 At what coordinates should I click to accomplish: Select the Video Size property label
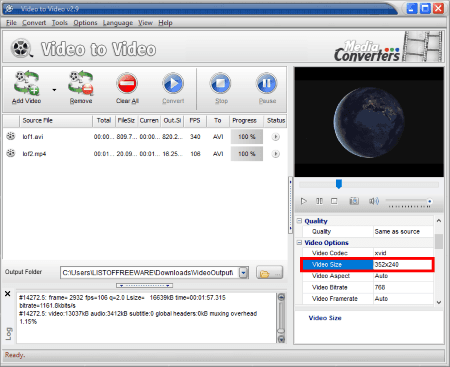point(338,265)
